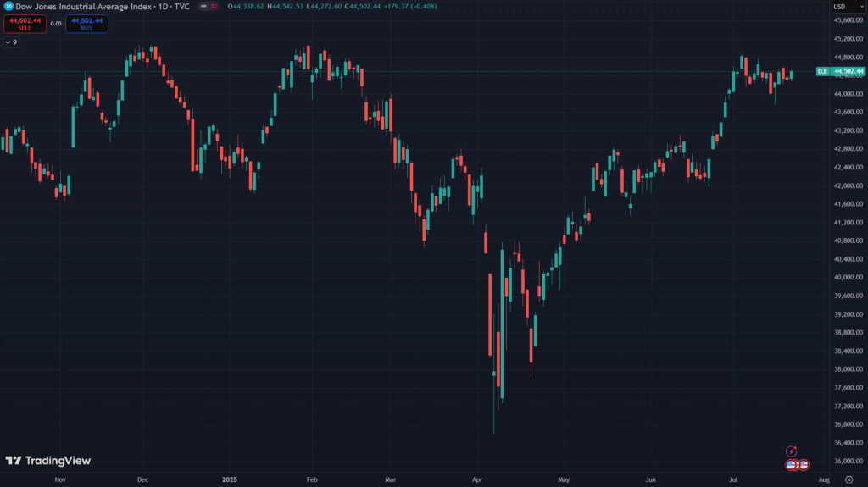Screen dimensions: 868x487
Task: Click the blue BUY button
Action: [x=86, y=24]
